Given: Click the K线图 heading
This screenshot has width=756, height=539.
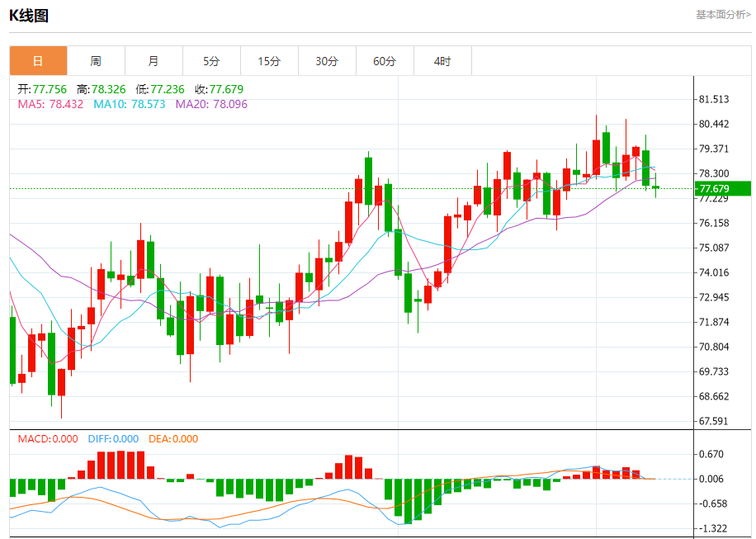Looking at the screenshot, I should pyautogui.click(x=29, y=16).
